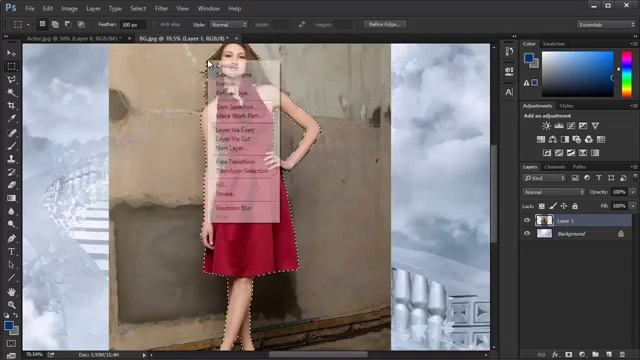
Task: Select the Crop tool
Action: [x=11, y=106]
